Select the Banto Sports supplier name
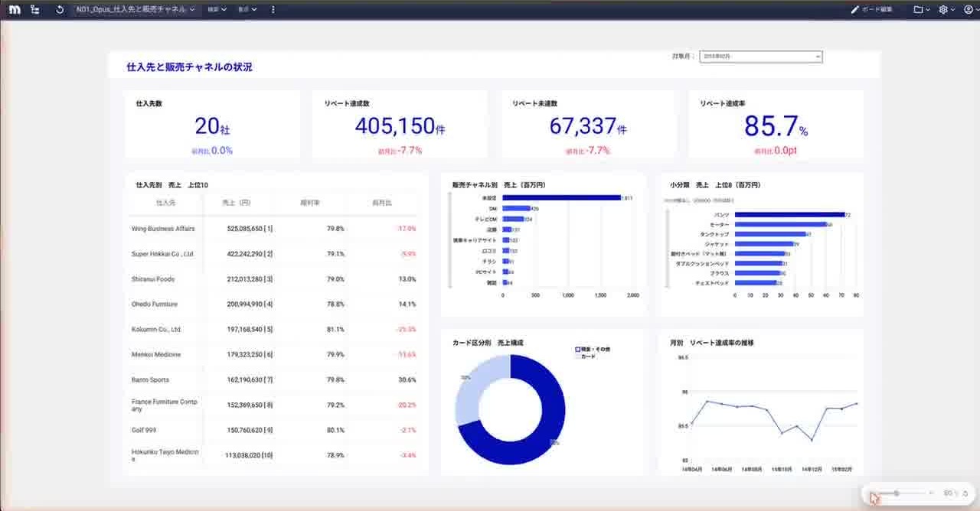The width and height of the screenshot is (980, 511). point(151,380)
